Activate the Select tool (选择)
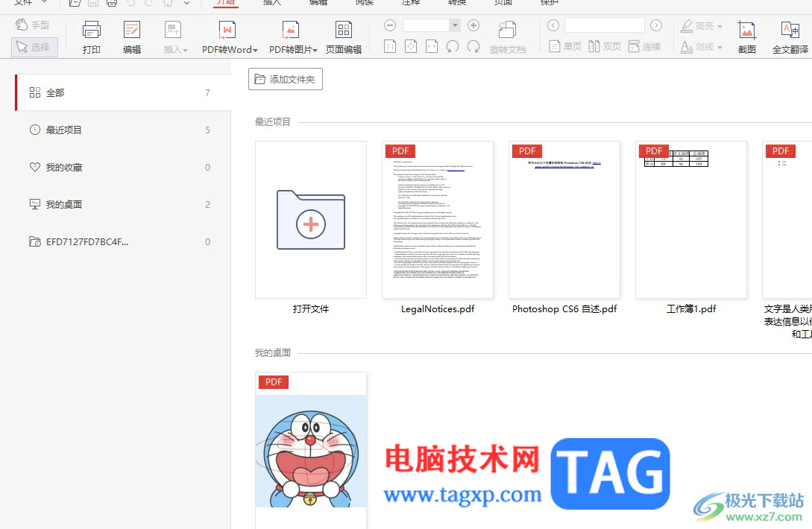812x529 pixels. click(x=34, y=47)
